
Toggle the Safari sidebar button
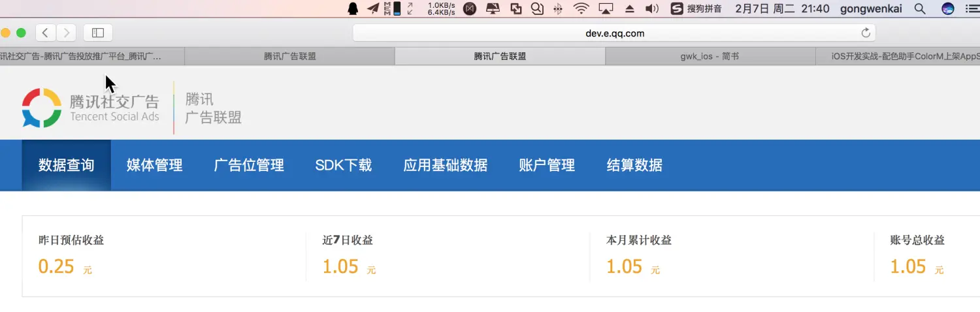pyautogui.click(x=98, y=32)
